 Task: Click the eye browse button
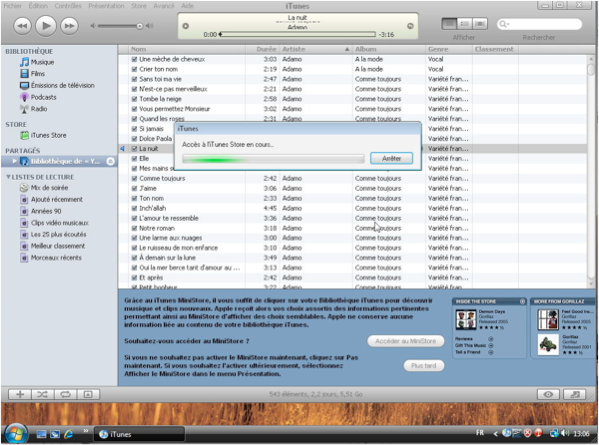pyautogui.click(x=548, y=394)
